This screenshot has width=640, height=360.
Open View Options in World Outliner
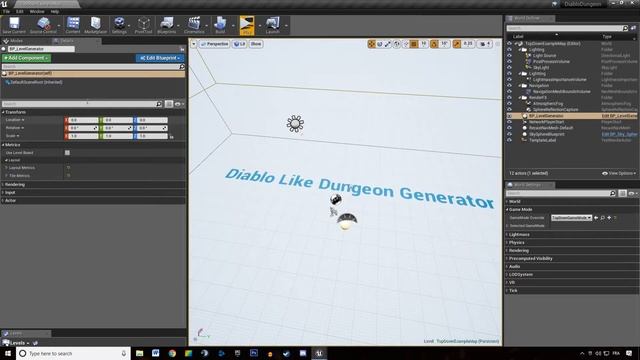(619, 173)
